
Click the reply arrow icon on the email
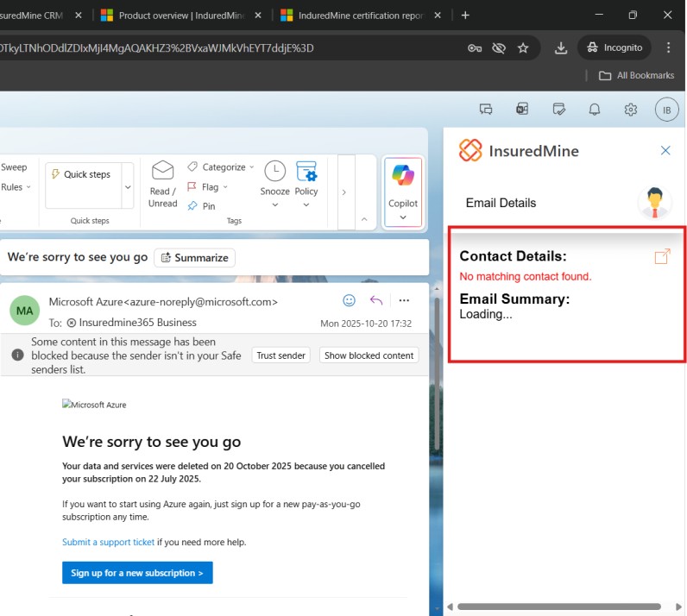point(376,300)
